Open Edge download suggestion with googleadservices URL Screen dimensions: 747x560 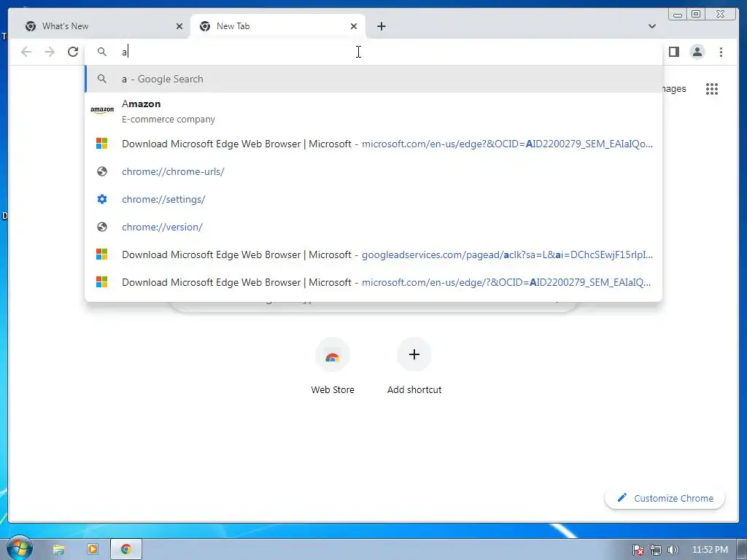point(373,254)
